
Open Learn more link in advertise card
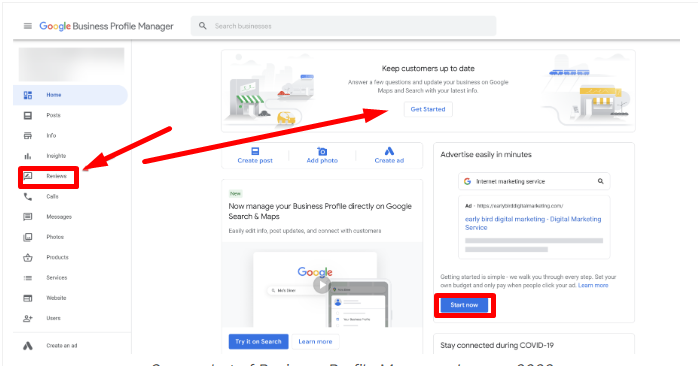(593, 285)
